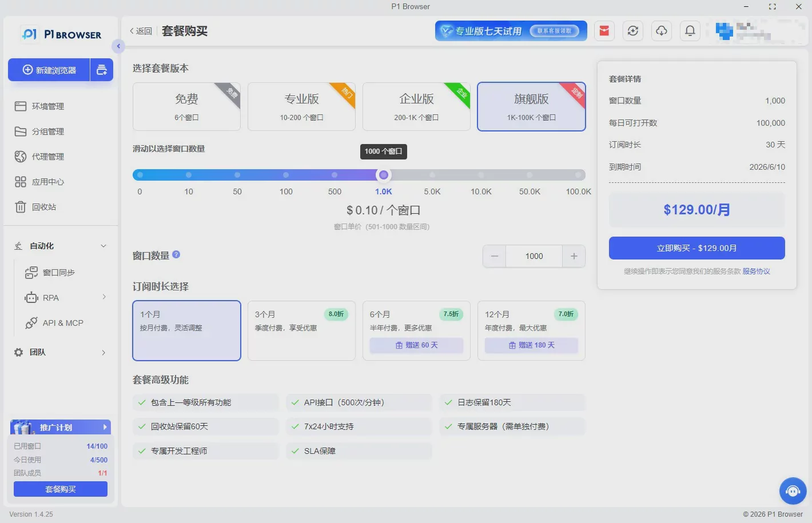This screenshot has height=523, width=812.
Task: Open the cloud download icon
Action: [x=662, y=31]
